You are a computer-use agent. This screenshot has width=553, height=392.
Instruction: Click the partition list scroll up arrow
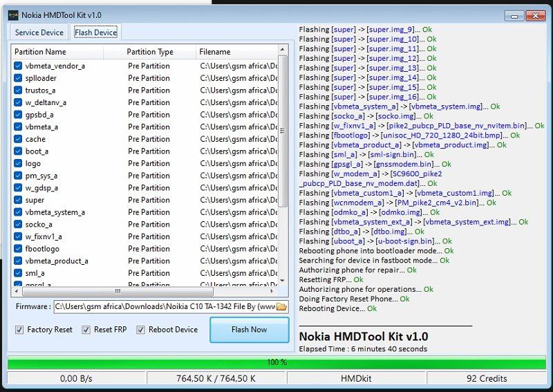coord(282,49)
